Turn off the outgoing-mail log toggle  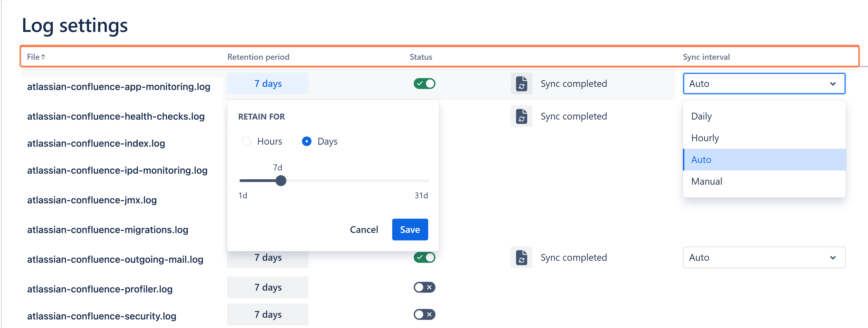[424, 257]
